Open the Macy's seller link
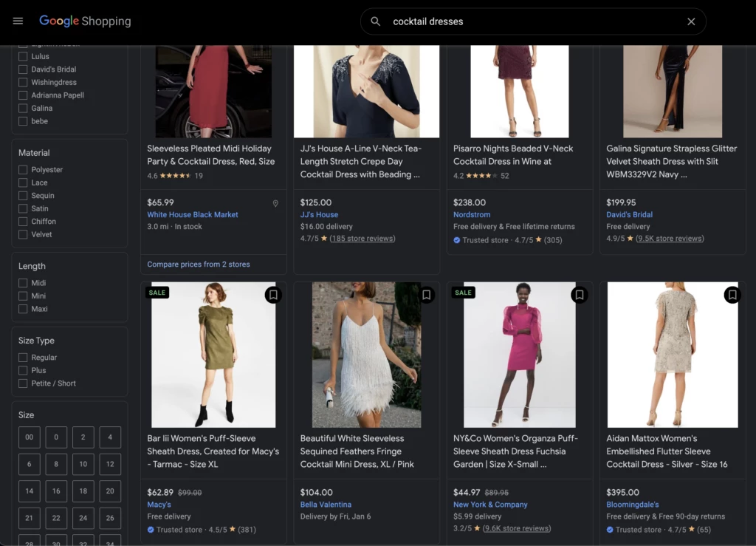Image resolution: width=756 pixels, height=546 pixels. tap(159, 505)
